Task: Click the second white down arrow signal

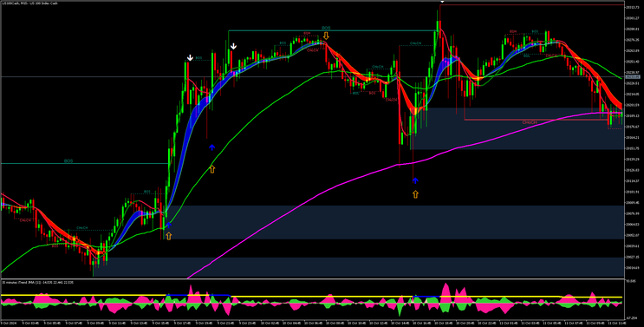Action: [x=233, y=46]
